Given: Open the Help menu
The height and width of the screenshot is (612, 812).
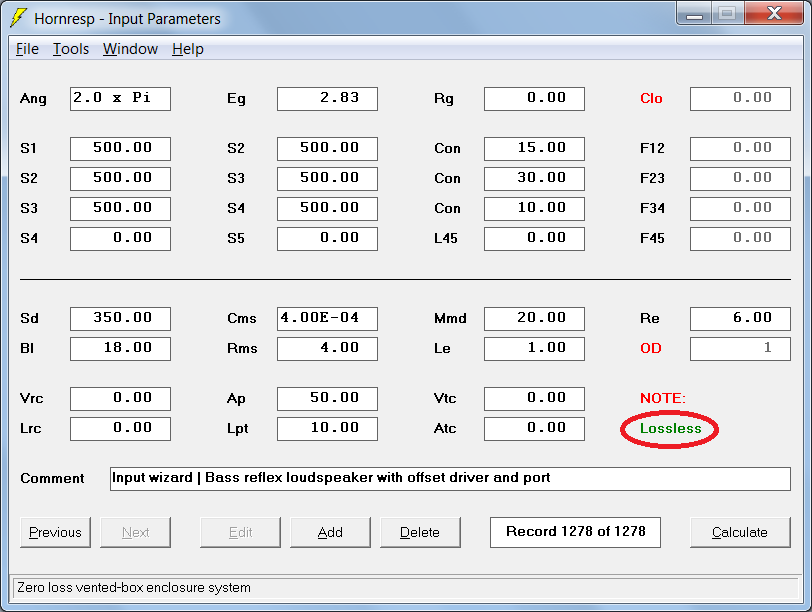Looking at the screenshot, I should [x=187, y=49].
